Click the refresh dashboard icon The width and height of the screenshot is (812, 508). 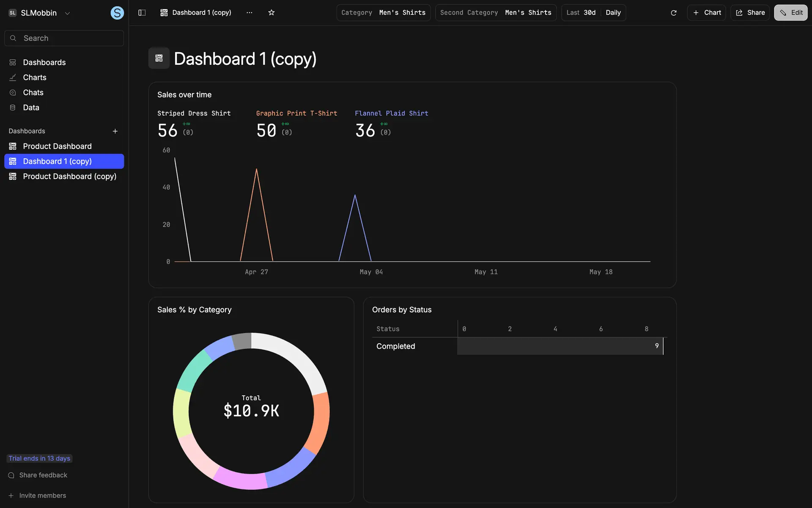[x=674, y=13]
